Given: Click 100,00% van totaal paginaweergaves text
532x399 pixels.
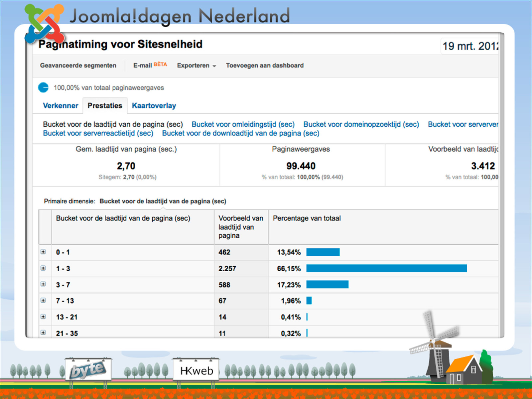Looking at the screenshot, I should 109,88.
